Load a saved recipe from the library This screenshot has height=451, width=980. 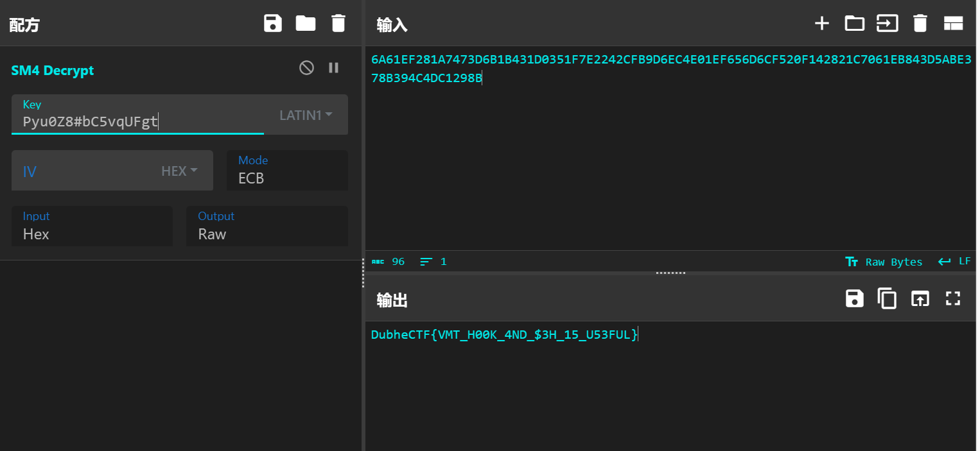pyautogui.click(x=306, y=22)
